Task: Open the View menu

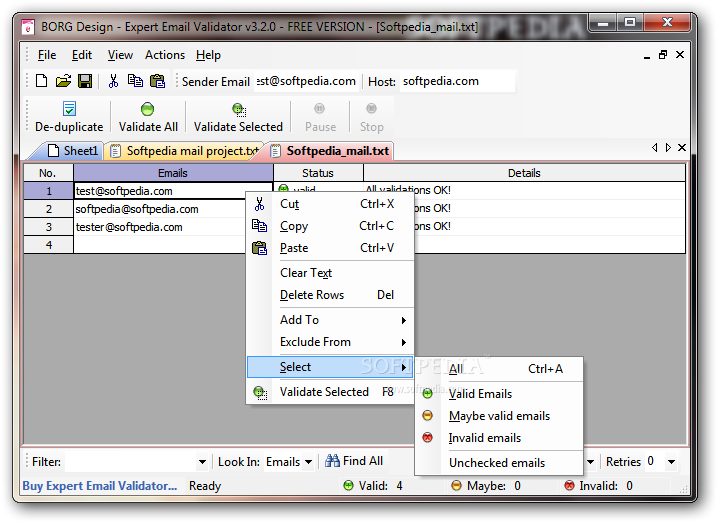Action: pyautogui.click(x=120, y=55)
